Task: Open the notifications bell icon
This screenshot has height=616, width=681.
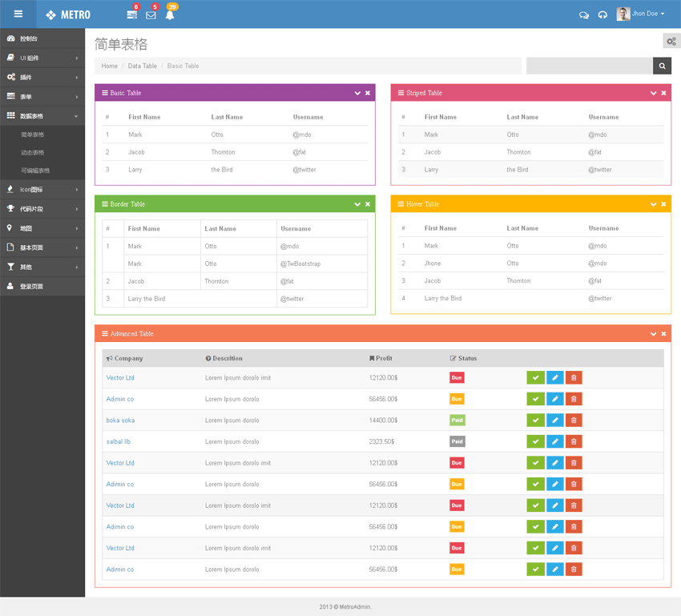Action: point(170,15)
